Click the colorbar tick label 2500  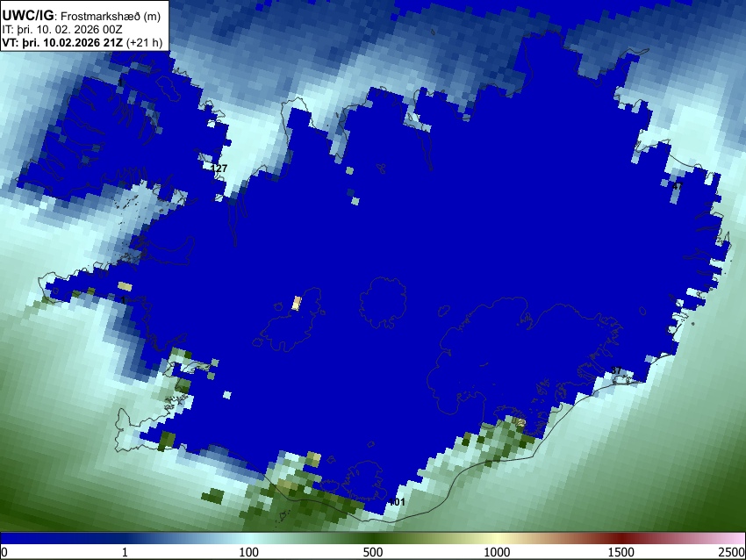click(x=732, y=552)
